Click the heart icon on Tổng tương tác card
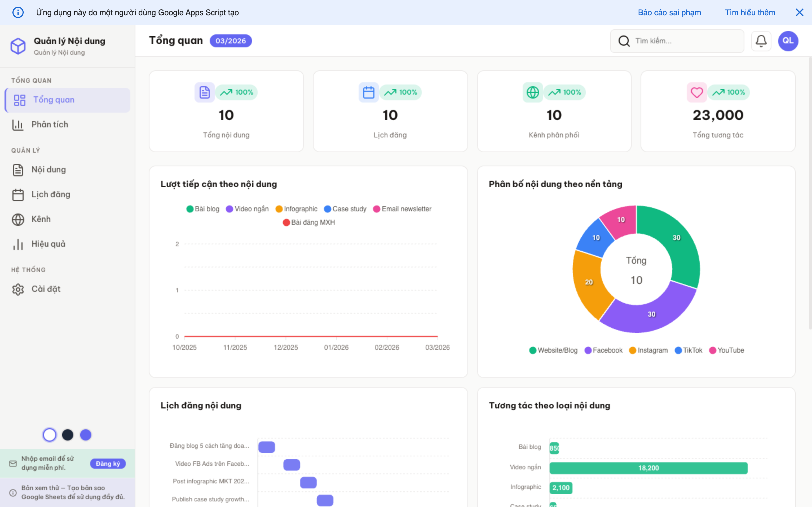 coord(697,92)
